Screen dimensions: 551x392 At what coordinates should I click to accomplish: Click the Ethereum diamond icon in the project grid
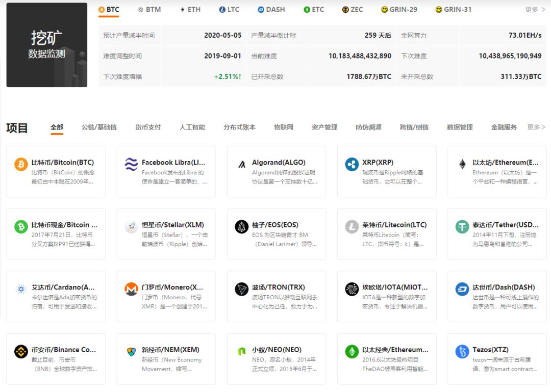(x=462, y=164)
